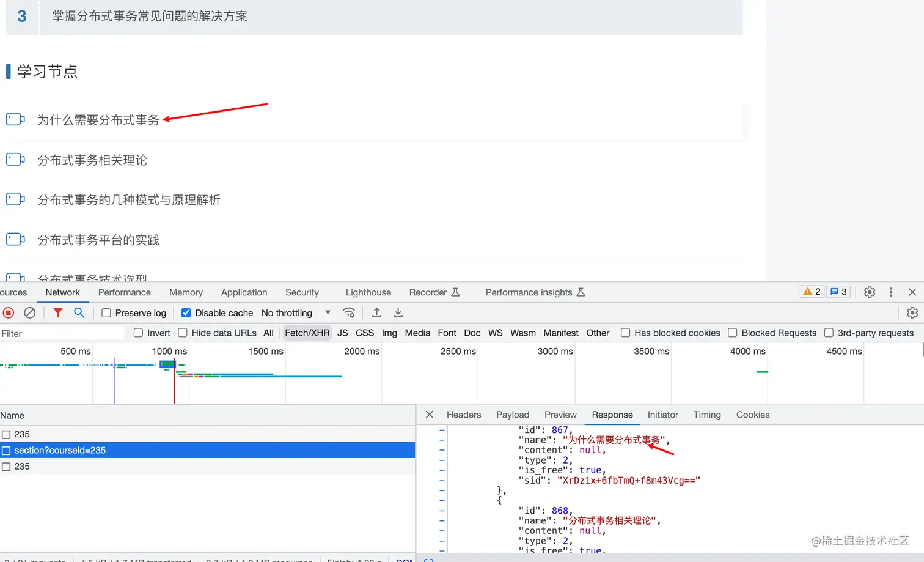
Task: Open Network panel settings gear
Action: click(912, 312)
